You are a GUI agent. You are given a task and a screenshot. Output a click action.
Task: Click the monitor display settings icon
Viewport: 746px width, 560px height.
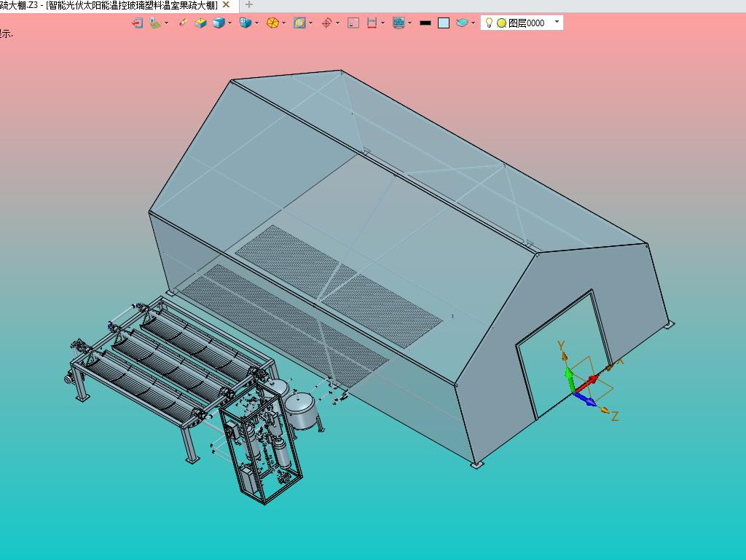tap(398, 23)
